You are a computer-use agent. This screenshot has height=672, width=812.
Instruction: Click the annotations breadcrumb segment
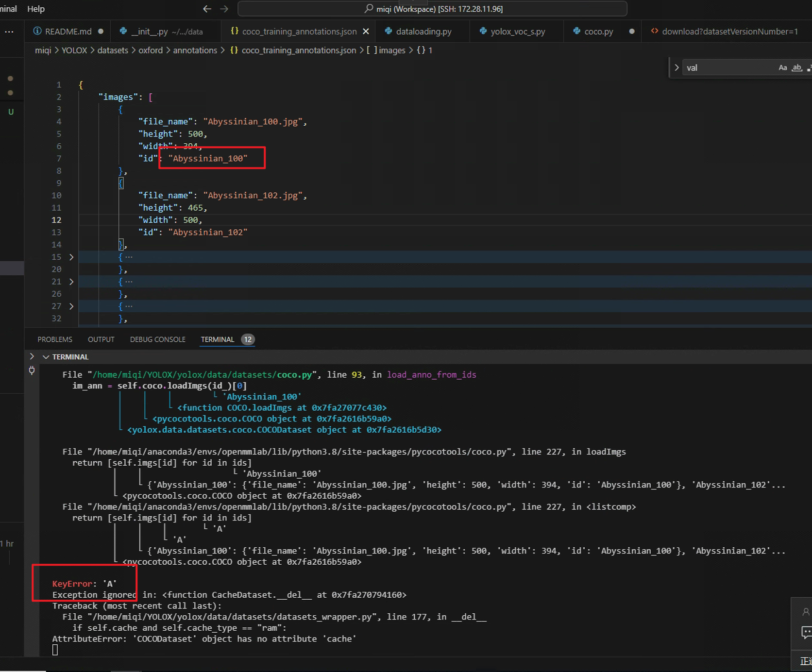tap(195, 50)
